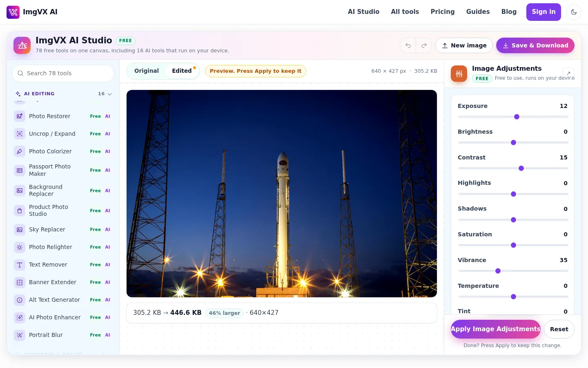Click the ImgVX AI logo icon
This screenshot has width=588, height=368.
[x=13, y=12]
